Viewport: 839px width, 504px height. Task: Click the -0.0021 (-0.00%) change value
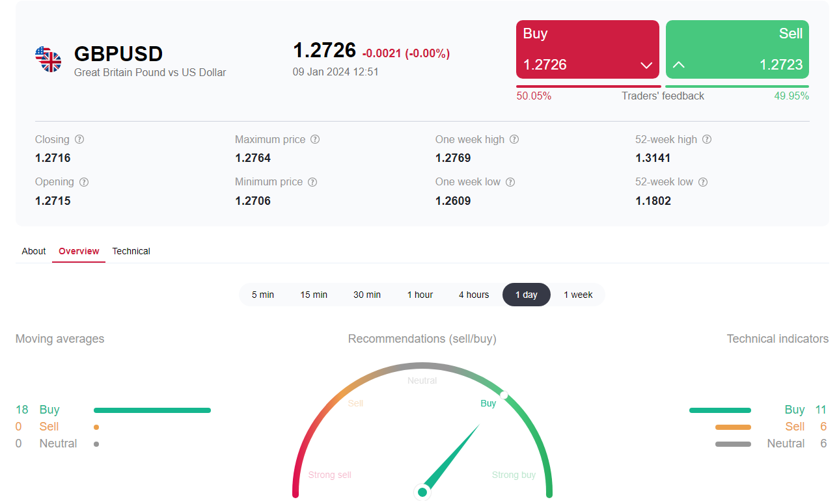coord(406,53)
